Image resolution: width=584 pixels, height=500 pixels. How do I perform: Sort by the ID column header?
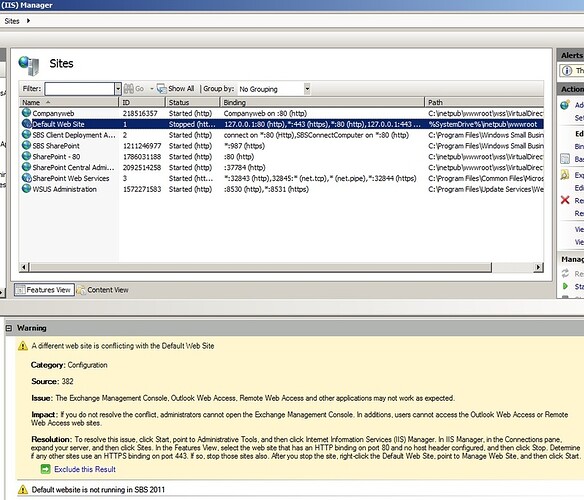tap(142, 102)
